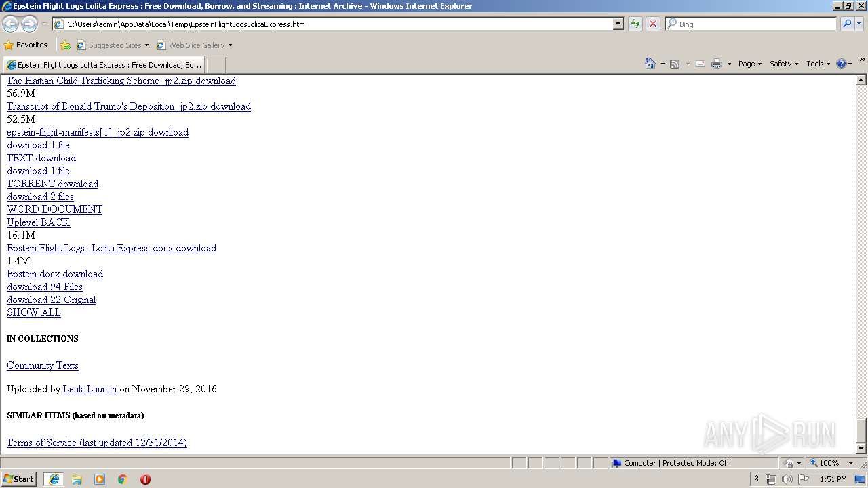Click download 2 files link
Screen dimensions: 868x488
pyautogui.click(x=40, y=197)
